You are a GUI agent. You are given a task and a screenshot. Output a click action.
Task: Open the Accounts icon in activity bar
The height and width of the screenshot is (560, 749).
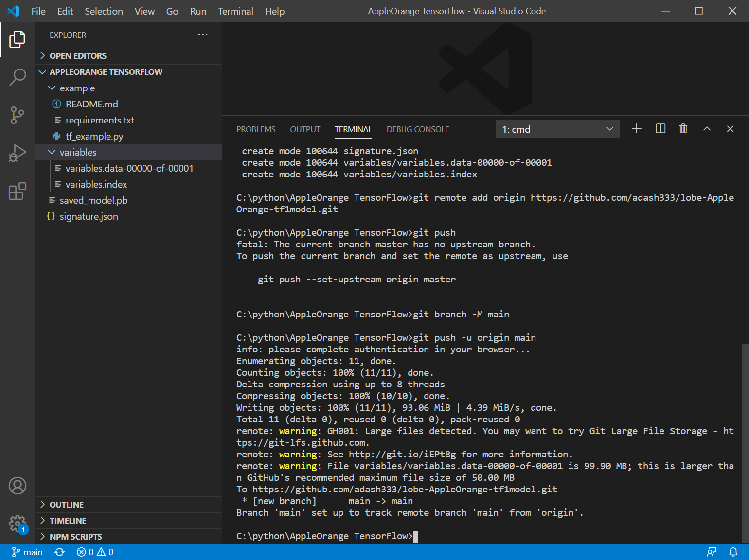(x=18, y=486)
